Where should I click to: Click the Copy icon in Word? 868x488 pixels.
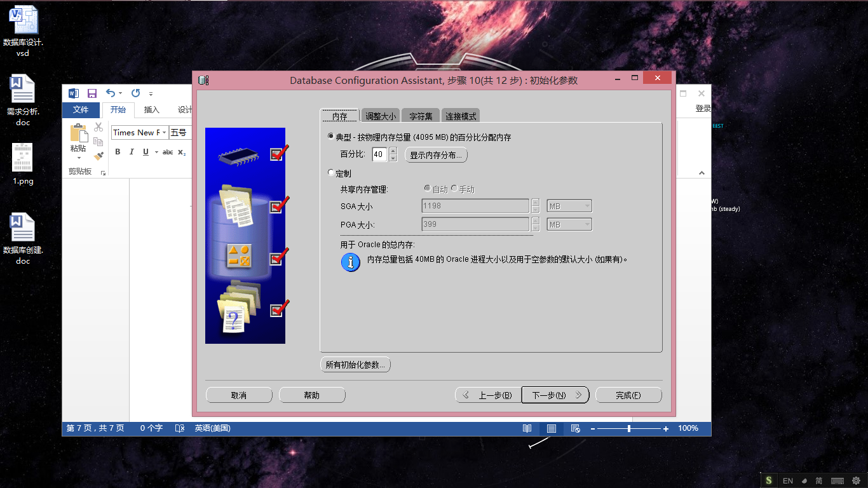[x=98, y=141]
